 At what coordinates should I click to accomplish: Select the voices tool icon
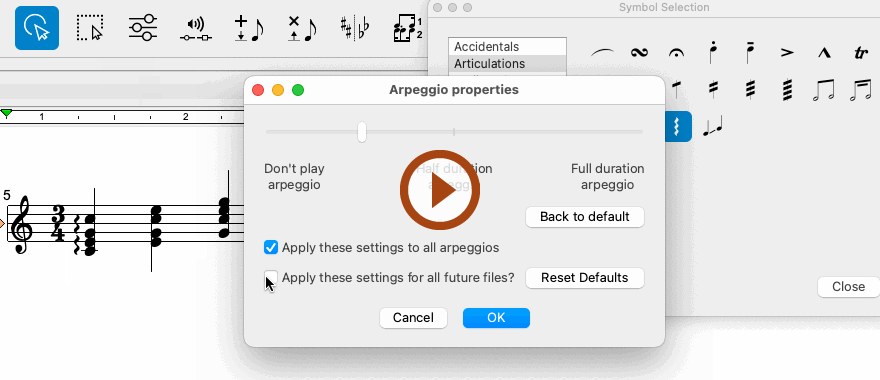coord(408,29)
